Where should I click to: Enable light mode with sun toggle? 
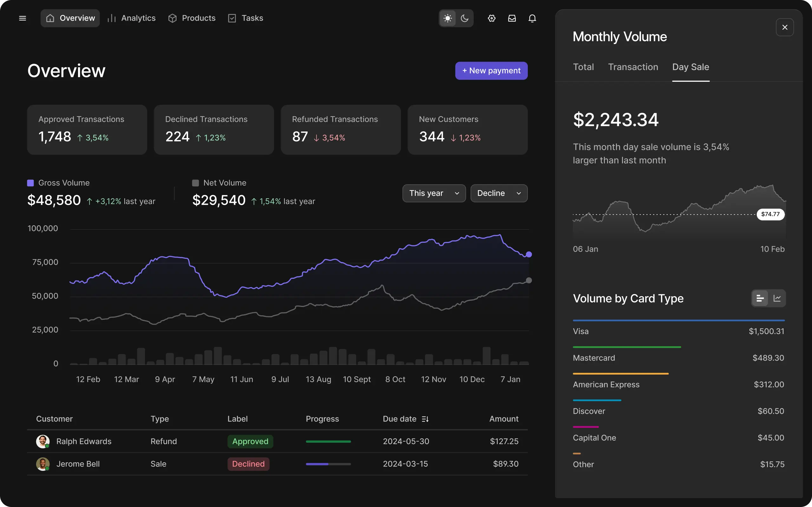[448, 18]
